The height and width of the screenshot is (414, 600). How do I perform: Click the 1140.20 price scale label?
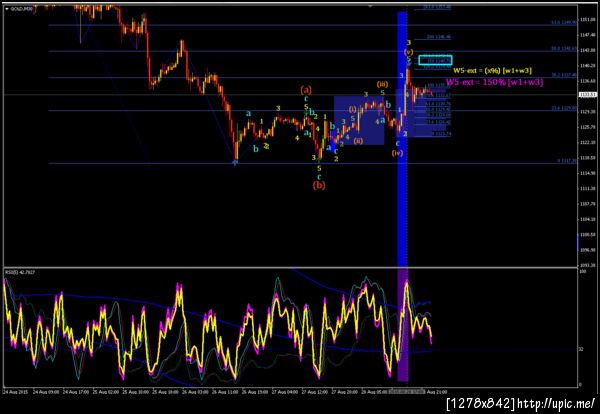coord(587,65)
